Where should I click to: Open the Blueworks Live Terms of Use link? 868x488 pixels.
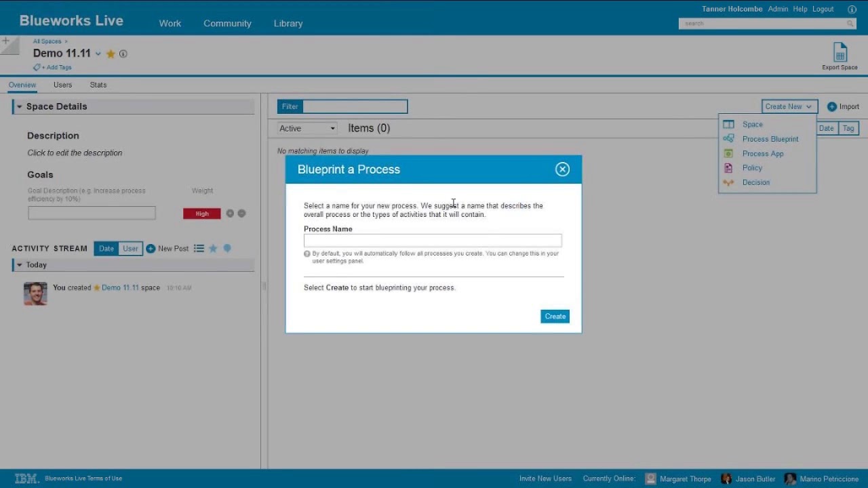point(83,479)
